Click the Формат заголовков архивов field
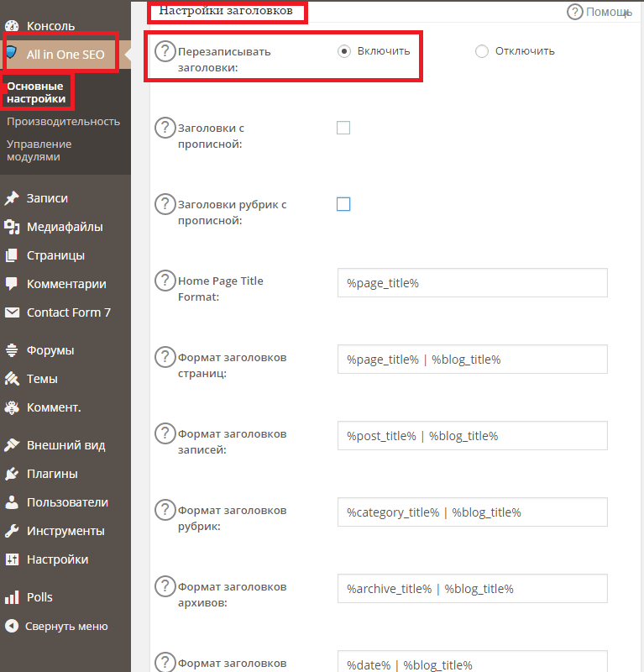The height and width of the screenshot is (672, 644). click(x=472, y=589)
